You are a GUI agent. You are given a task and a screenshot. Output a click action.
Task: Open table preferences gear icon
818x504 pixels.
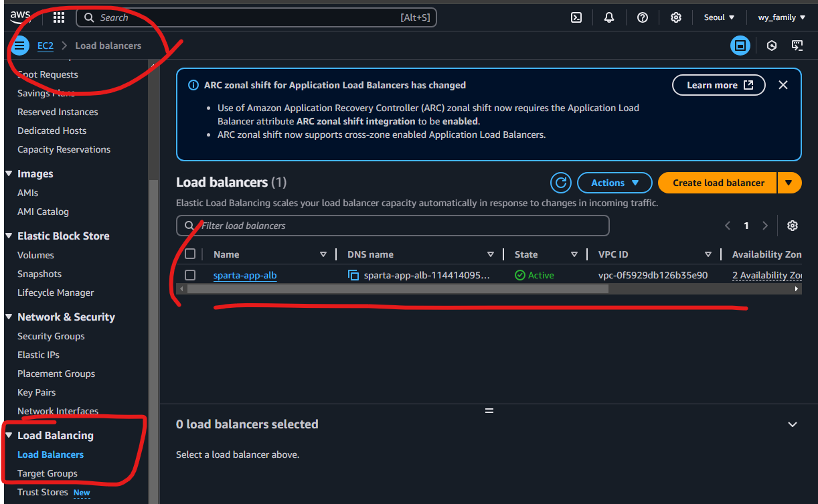(x=793, y=226)
